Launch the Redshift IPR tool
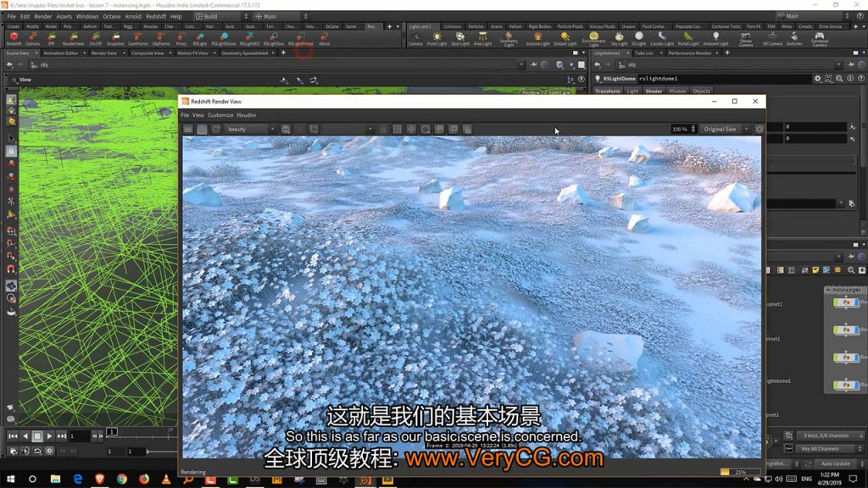This screenshot has width=868, height=488. (52, 38)
